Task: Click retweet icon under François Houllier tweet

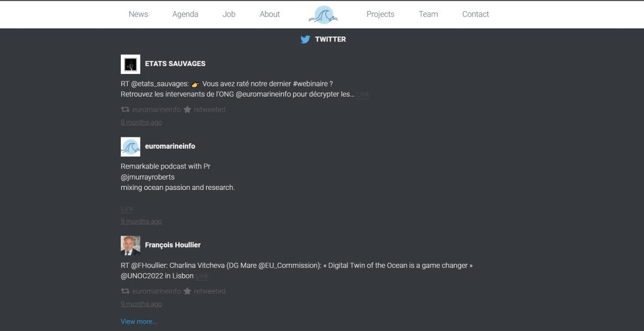Action: (125, 291)
